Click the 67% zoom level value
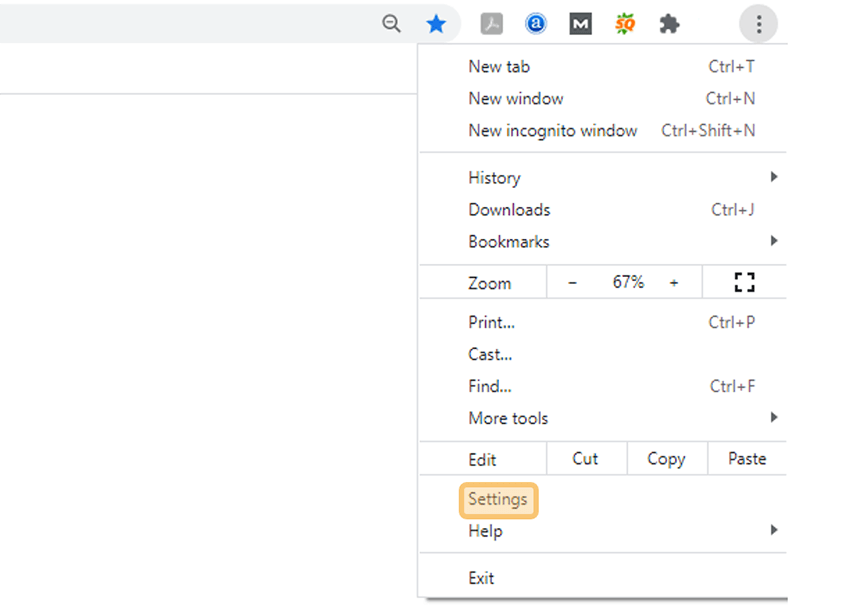The height and width of the screenshot is (611, 850). (628, 282)
